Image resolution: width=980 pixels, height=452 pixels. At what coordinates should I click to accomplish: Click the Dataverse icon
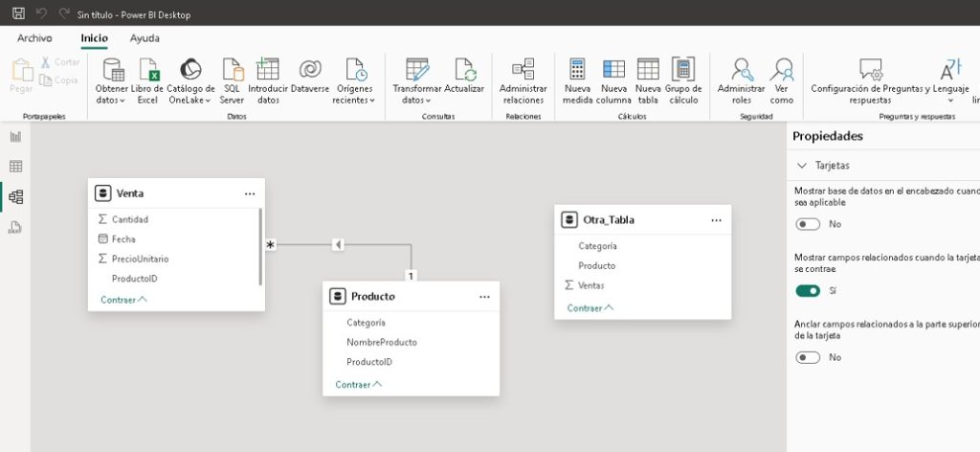(x=309, y=70)
